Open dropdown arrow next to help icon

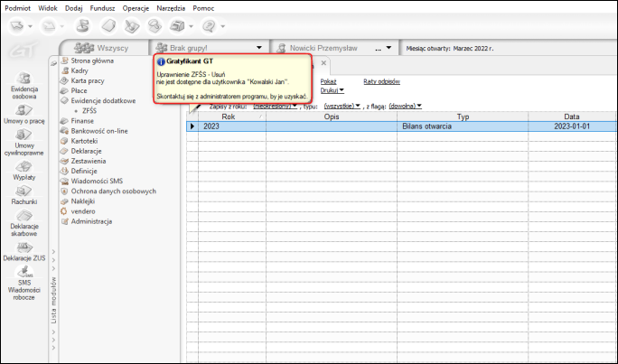click(222, 26)
